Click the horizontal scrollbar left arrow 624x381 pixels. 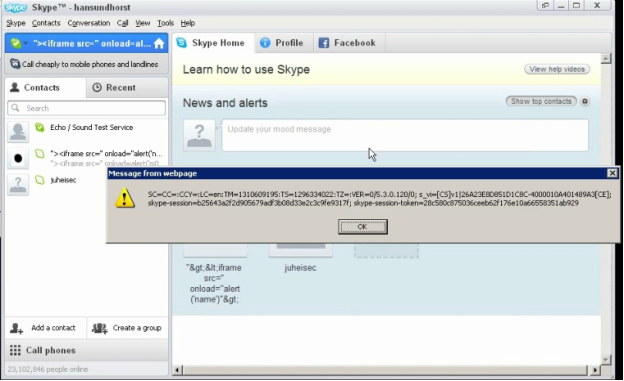[178, 370]
